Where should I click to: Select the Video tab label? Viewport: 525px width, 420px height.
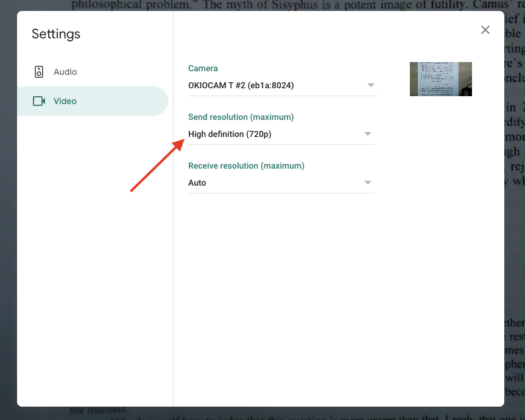pos(65,101)
